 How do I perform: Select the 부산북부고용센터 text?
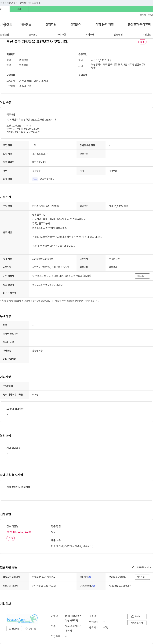pos(117,577)
